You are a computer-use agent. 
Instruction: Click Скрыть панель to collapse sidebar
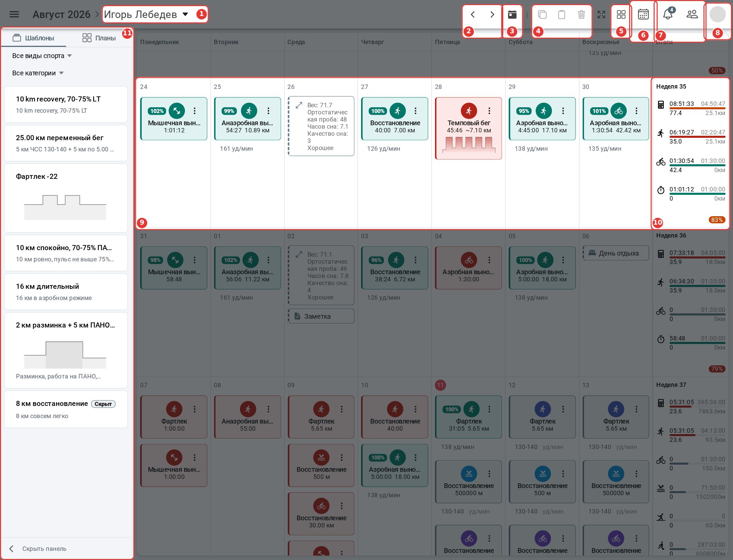pyautogui.click(x=38, y=549)
